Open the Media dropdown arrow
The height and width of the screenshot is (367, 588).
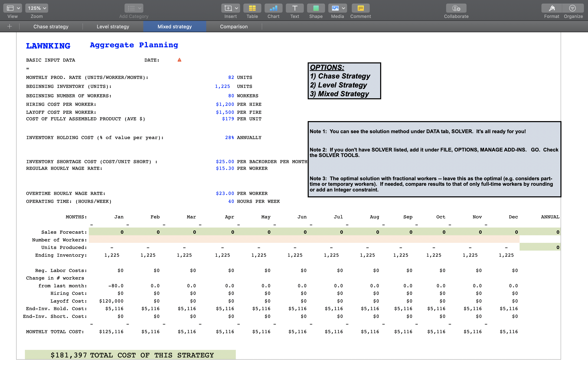343,8
